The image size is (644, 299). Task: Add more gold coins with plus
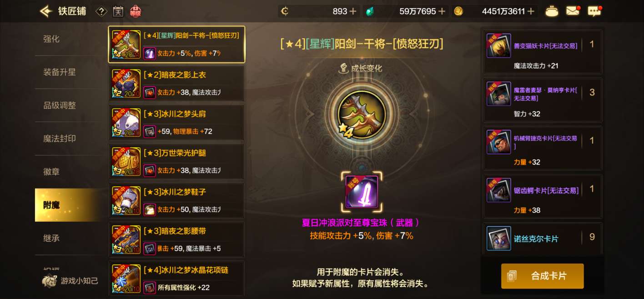pyautogui.click(x=531, y=11)
